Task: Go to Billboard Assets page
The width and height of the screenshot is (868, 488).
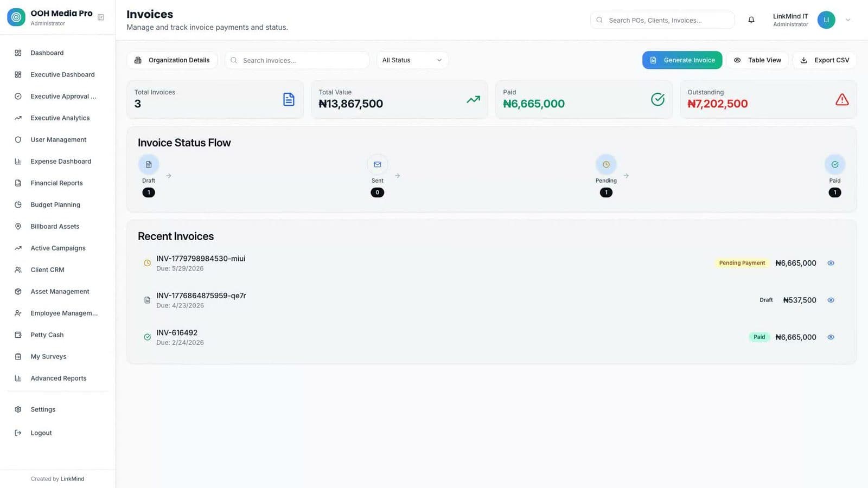Action: coord(58,226)
